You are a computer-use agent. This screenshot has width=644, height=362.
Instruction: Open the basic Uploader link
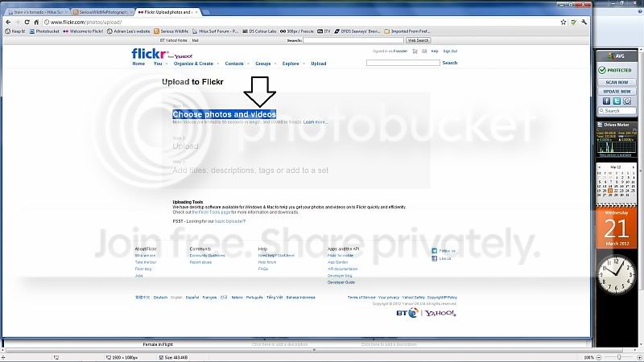(x=229, y=221)
